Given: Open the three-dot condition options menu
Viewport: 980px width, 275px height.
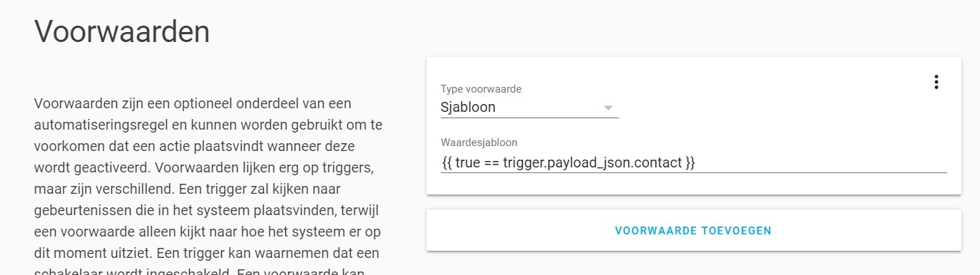Looking at the screenshot, I should tap(936, 82).
